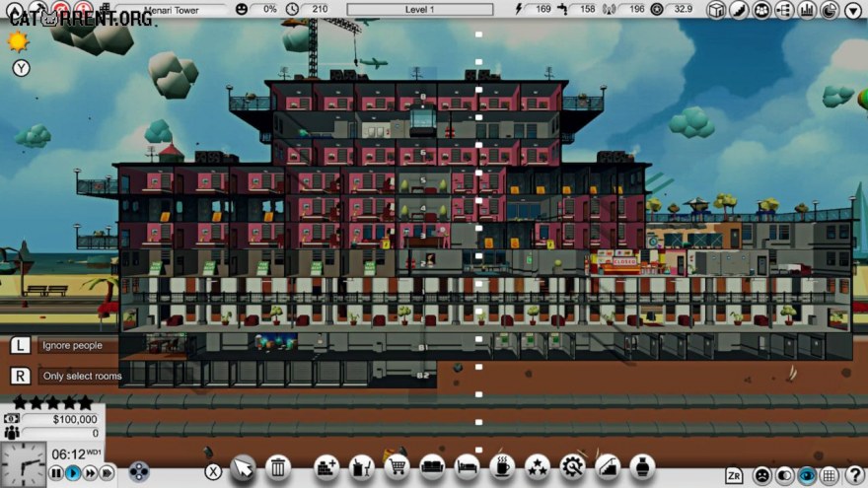868x488 pixels.
Task: Toggle the eye visibility overlay
Action: [807, 475]
